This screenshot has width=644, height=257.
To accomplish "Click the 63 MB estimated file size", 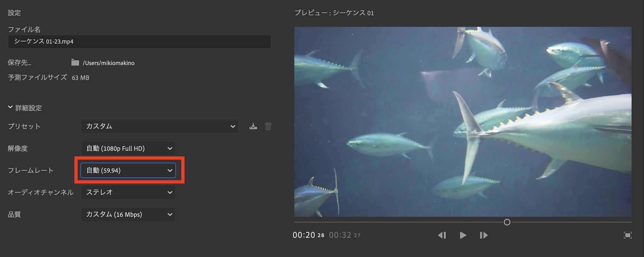I will pyautogui.click(x=80, y=78).
